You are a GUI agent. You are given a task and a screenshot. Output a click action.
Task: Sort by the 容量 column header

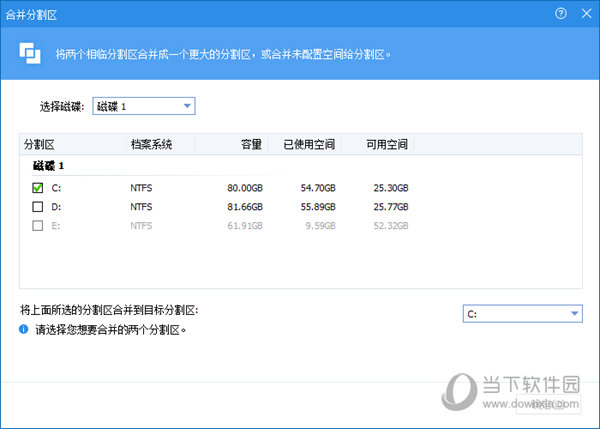tap(250, 144)
